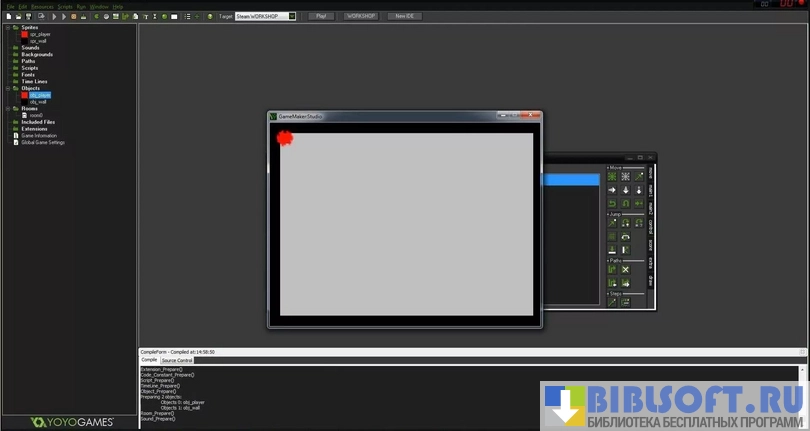Collapse the Rooms folder in resource tree
Viewport: 810px width, 431px height.
coord(7,108)
